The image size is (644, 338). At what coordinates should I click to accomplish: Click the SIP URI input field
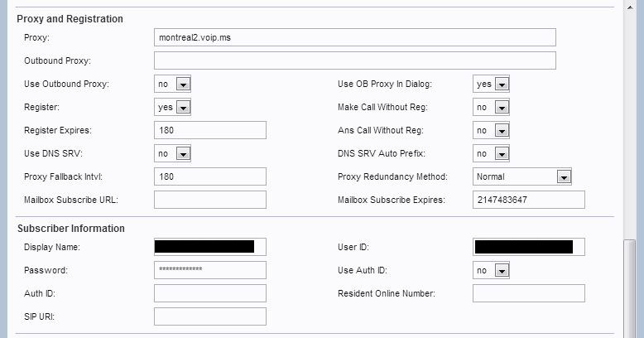pyautogui.click(x=209, y=316)
